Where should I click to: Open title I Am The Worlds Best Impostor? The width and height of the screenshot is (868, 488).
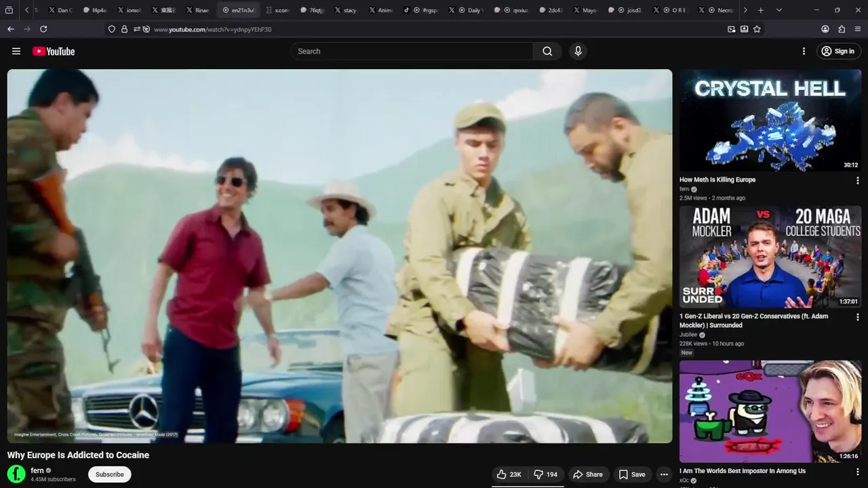743,471
